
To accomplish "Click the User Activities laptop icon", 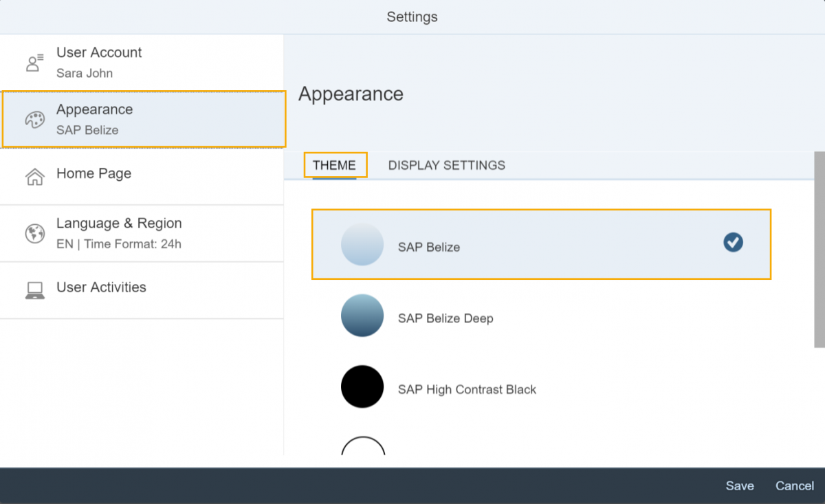I will (x=34, y=290).
